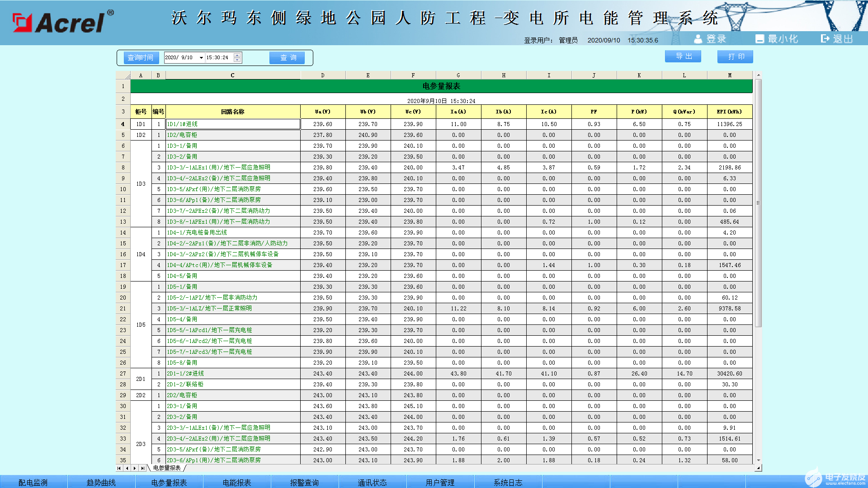Viewport: 868px width, 488px height.
Task: Click previous sheet navigation arrow
Action: [x=127, y=468]
